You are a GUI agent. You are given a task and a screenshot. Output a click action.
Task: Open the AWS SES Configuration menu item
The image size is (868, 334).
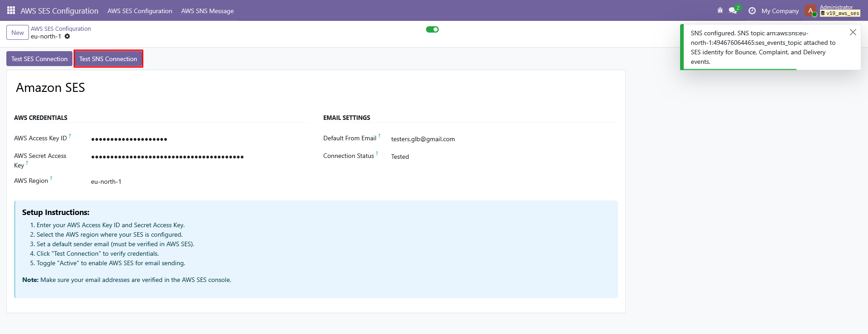tap(139, 11)
